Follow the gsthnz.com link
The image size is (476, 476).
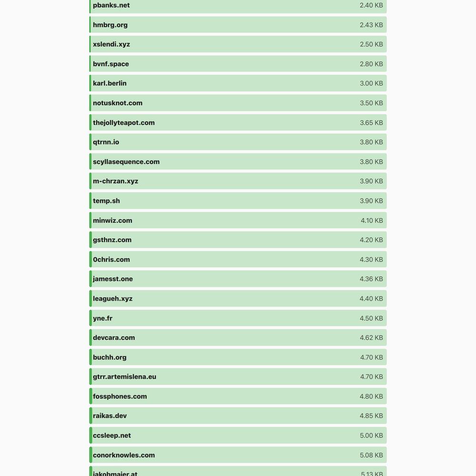112,240
